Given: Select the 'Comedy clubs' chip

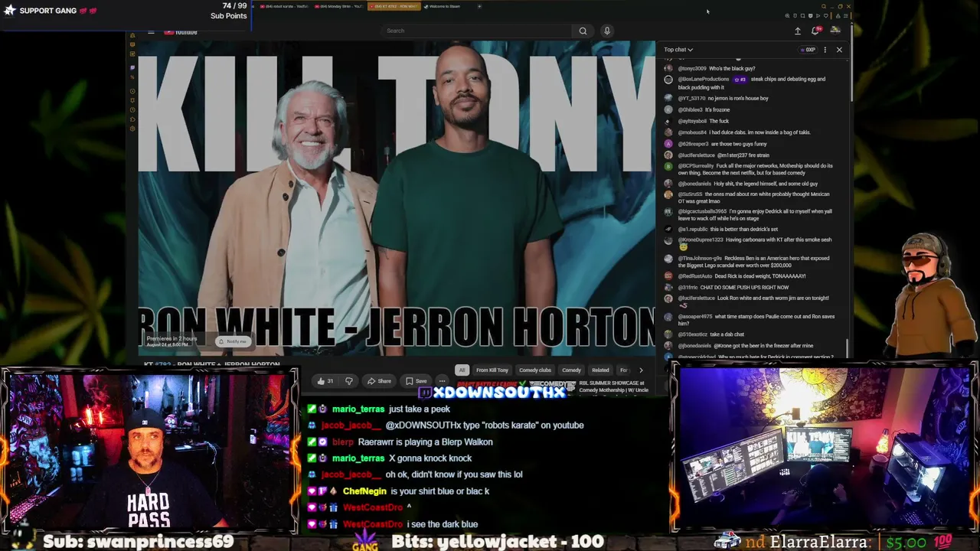Looking at the screenshot, I should [535, 370].
